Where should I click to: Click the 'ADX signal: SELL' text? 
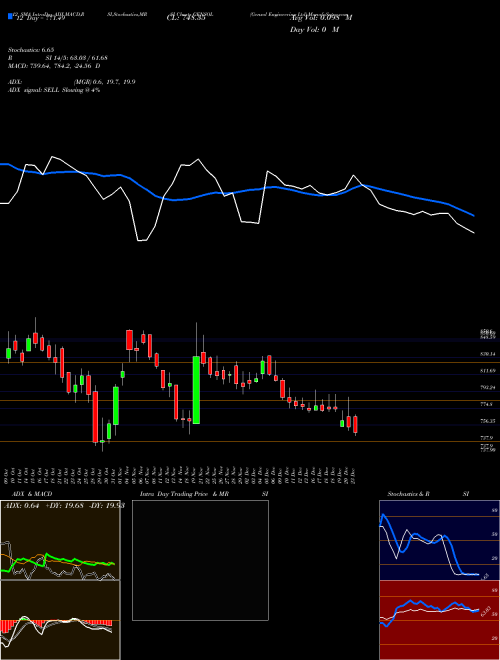[x=34, y=90]
